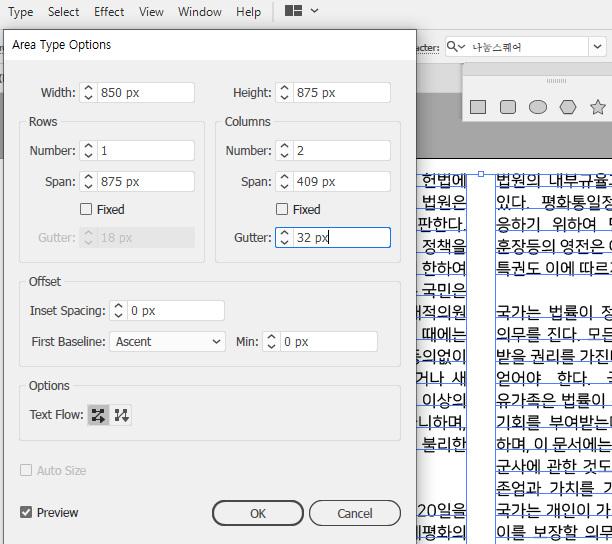The image size is (612, 544).
Task: Expand the font family dropdown arrow
Action: click(597, 47)
